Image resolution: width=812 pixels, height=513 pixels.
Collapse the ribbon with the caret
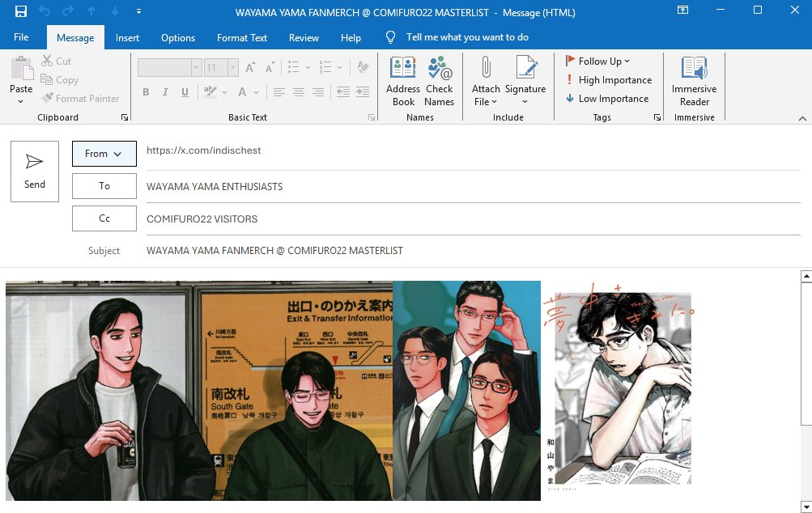(802, 119)
